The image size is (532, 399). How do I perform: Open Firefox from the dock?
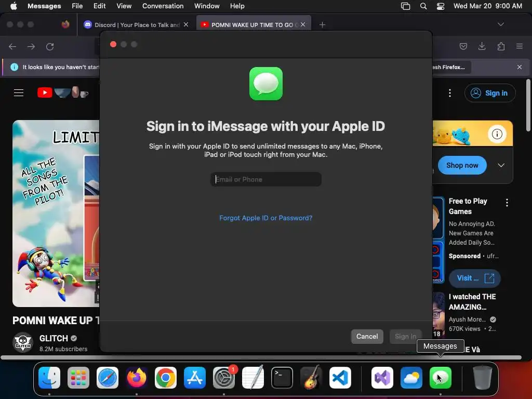tap(137, 378)
